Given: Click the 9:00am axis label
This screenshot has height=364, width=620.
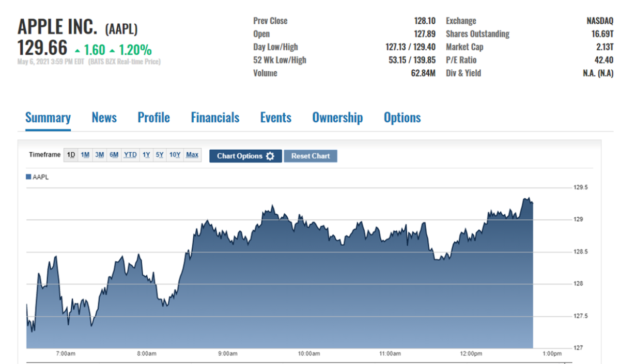Looking at the screenshot, I should click(227, 354).
